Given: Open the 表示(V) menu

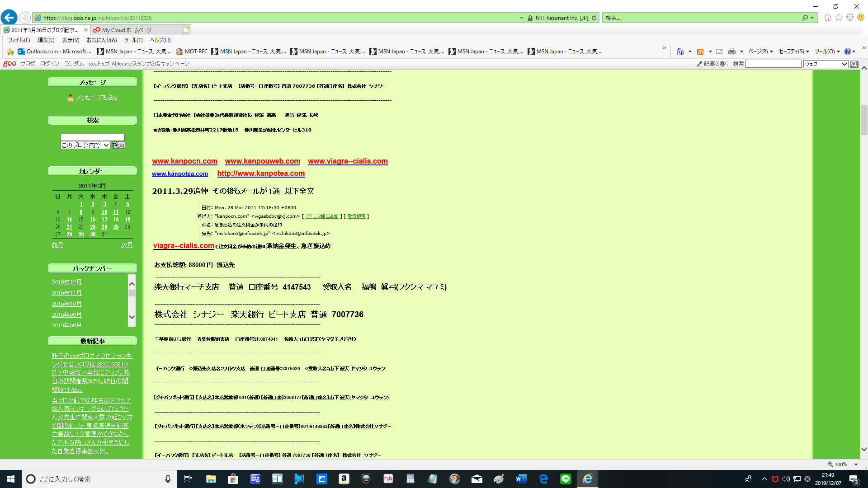Looking at the screenshot, I should (x=71, y=40).
